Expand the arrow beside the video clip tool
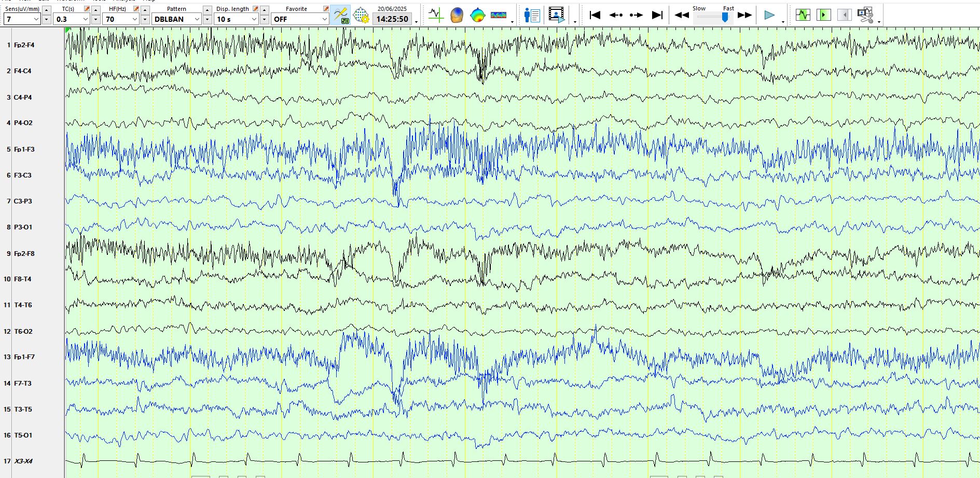Image resolution: width=980 pixels, height=478 pixels. click(x=879, y=22)
